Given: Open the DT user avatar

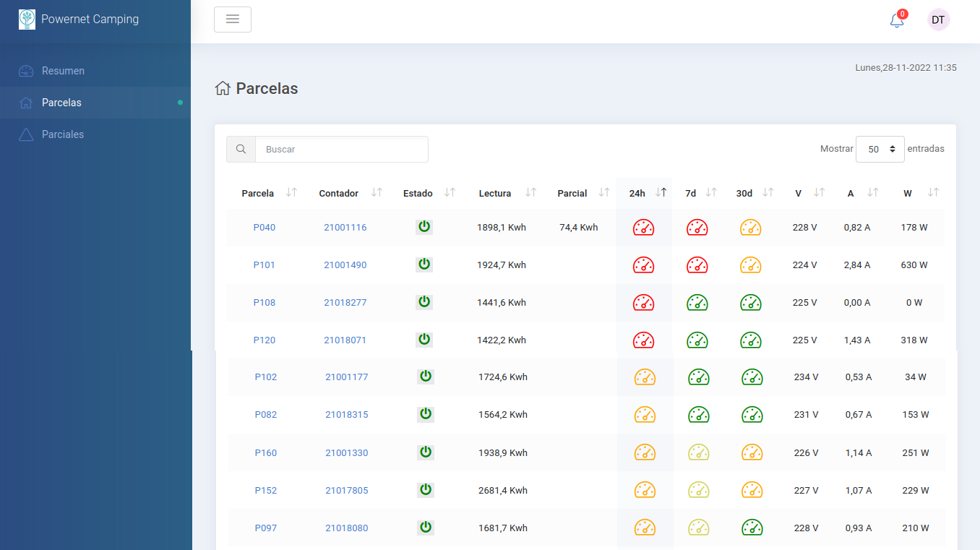Looking at the screenshot, I should pos(938,20).
